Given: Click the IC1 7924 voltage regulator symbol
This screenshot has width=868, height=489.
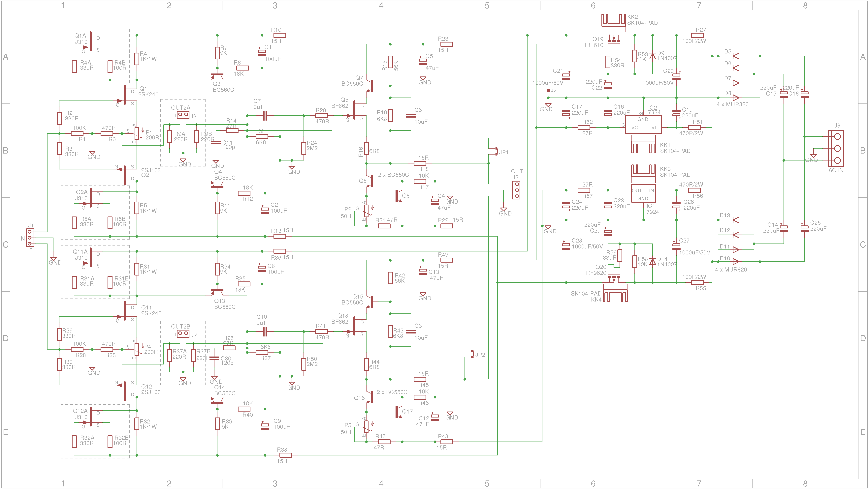Looking at the screenshot, I should [x=643, y=193].
